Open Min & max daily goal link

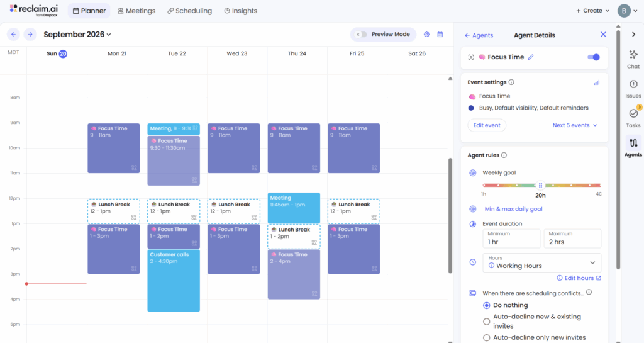coord(513,209)
